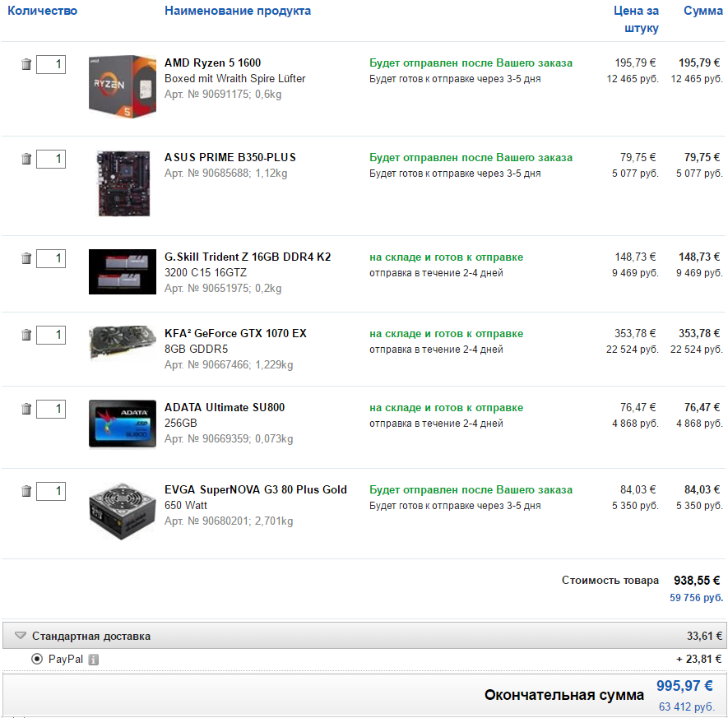728x718 pixels.
Task: Click 59 756 руб. subtotal
Action: click(x=696, y=598)
